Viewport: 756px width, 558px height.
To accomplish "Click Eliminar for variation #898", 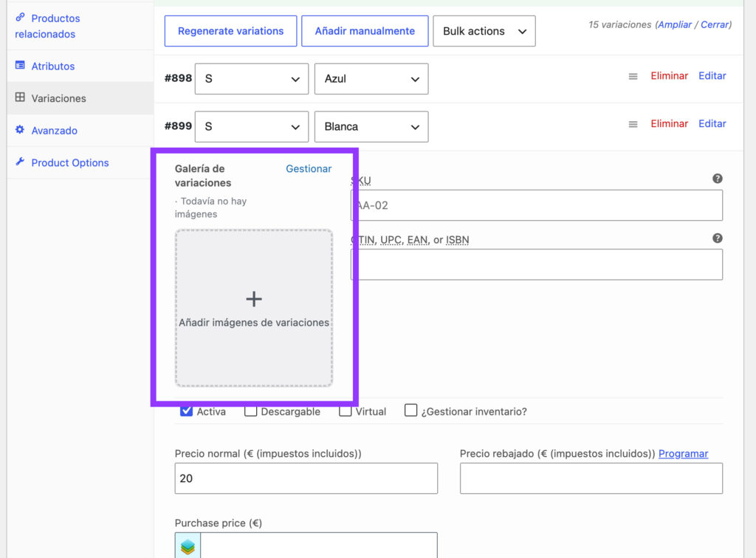I will pos(669,75).
